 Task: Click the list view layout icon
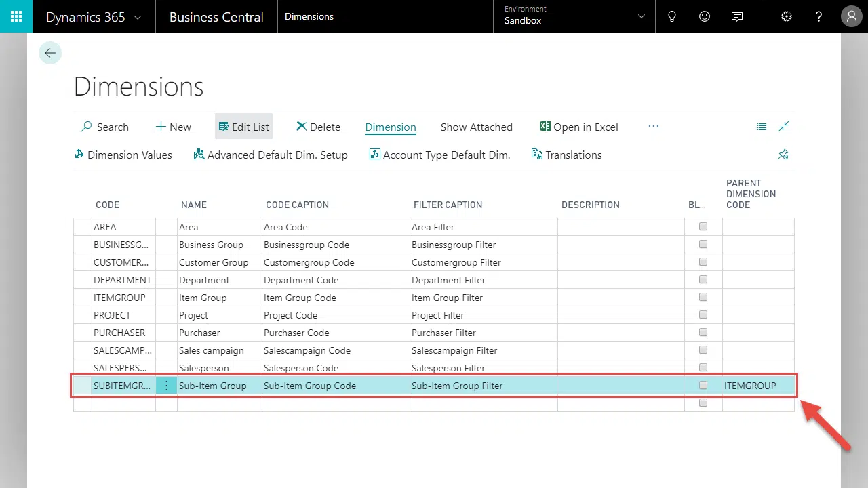[762, 127]
